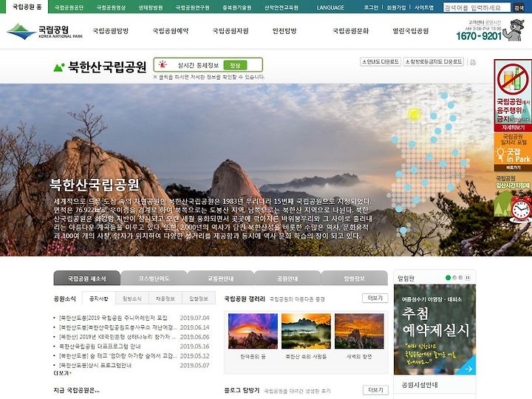Open the 국립공원자원 main menu
This screenshot has width=532, height=399.
(231, 31)
